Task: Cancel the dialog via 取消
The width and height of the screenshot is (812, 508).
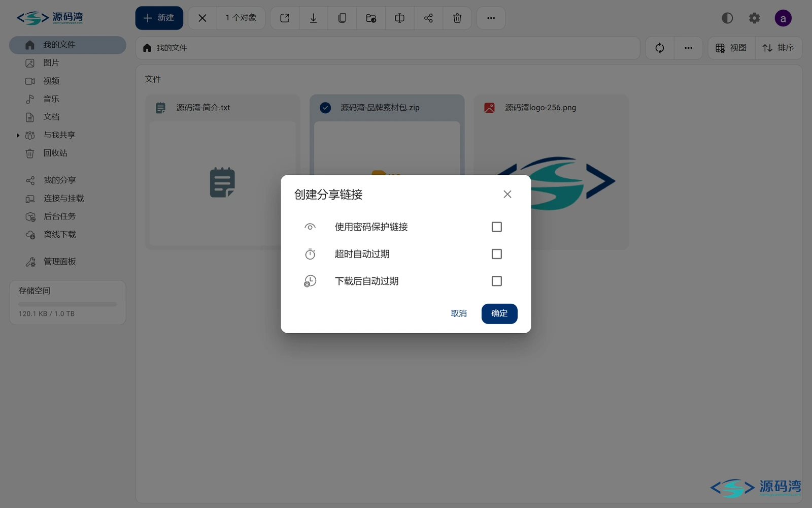Action: pos(459,313)
